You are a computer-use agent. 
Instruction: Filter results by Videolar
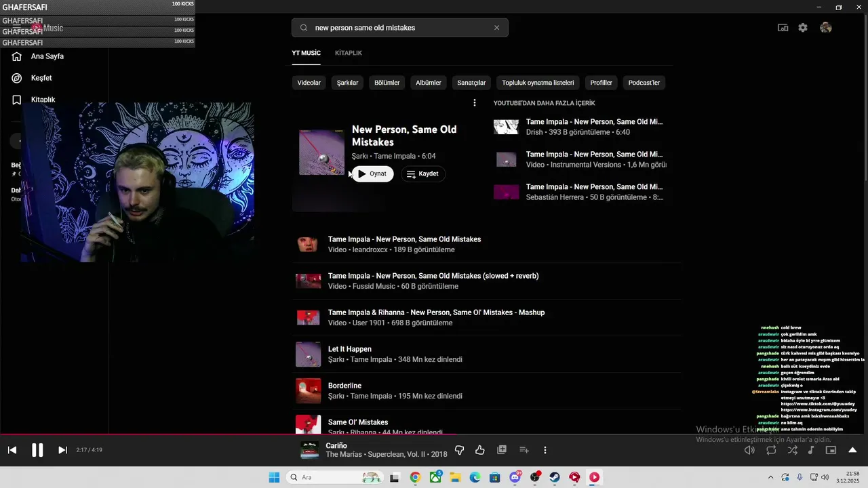pos(309,83)
